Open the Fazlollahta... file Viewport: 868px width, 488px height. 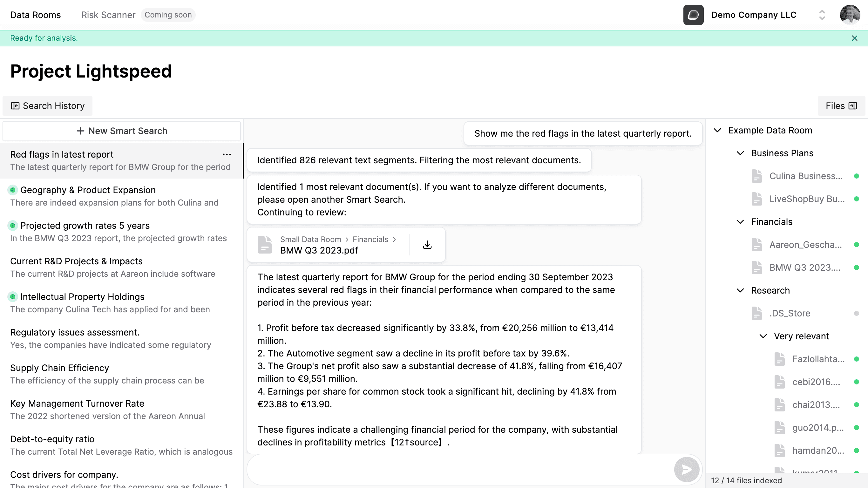pyautogui.click(x=818, y=359)
